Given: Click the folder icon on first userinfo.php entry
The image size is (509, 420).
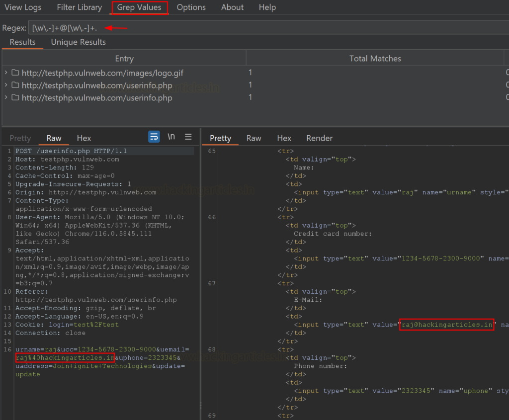Looking at the screenshot, I should 15,84.
